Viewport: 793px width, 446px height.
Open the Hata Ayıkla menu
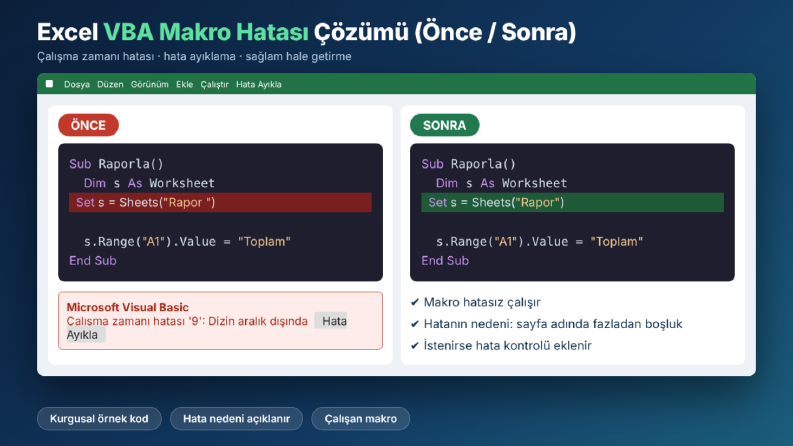(x=258, y=84)
